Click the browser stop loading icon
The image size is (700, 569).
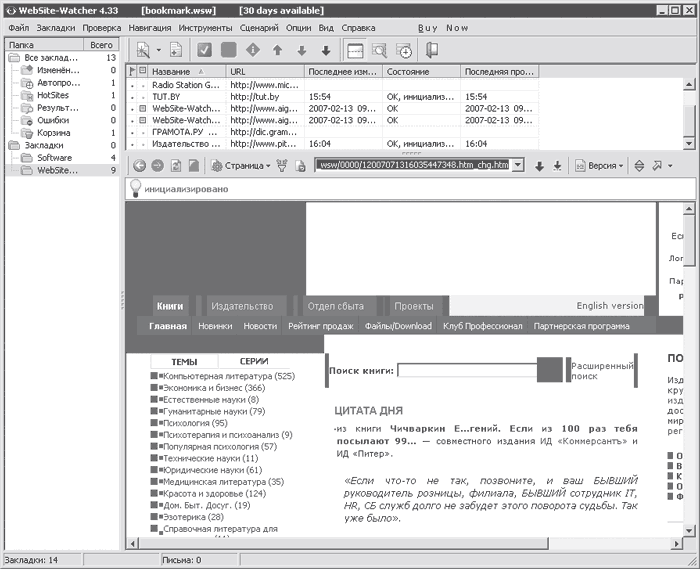pyautogui.click(x=194, y=166)
